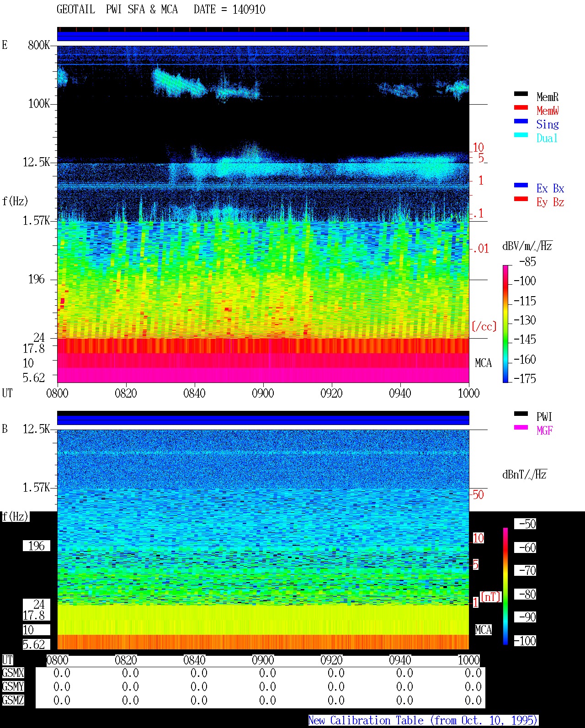The width and height of the screenshot is (585, 728).
Task: Click the GSMX row header
Action: click(x=13, y=673)
